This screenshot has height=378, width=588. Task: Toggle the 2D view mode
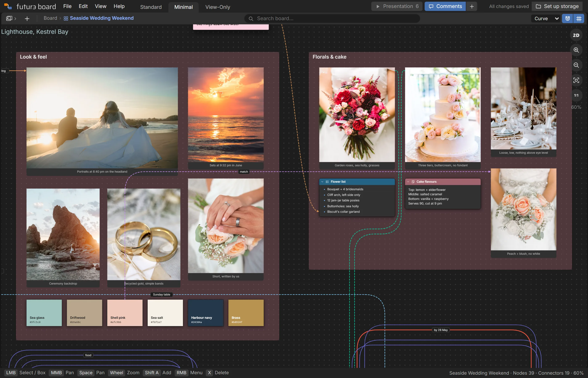[x=576, y=35]
